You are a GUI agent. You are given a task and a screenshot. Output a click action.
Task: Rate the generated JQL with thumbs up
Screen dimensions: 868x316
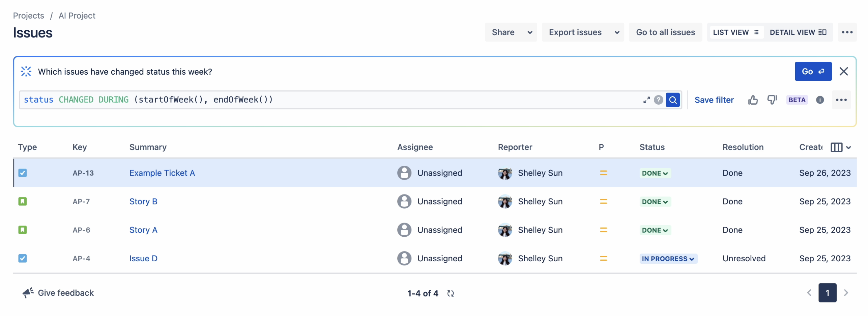pos(753,100)
